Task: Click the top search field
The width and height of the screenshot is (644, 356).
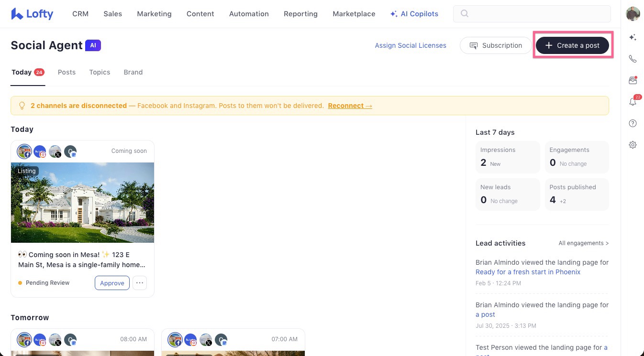Action: click(x=532, y=14)
